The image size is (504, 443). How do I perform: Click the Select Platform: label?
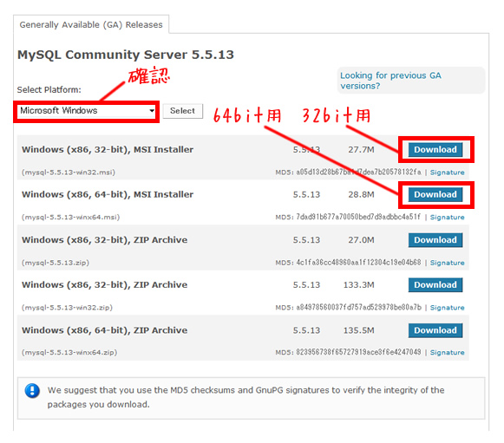(x=49, y=90)
